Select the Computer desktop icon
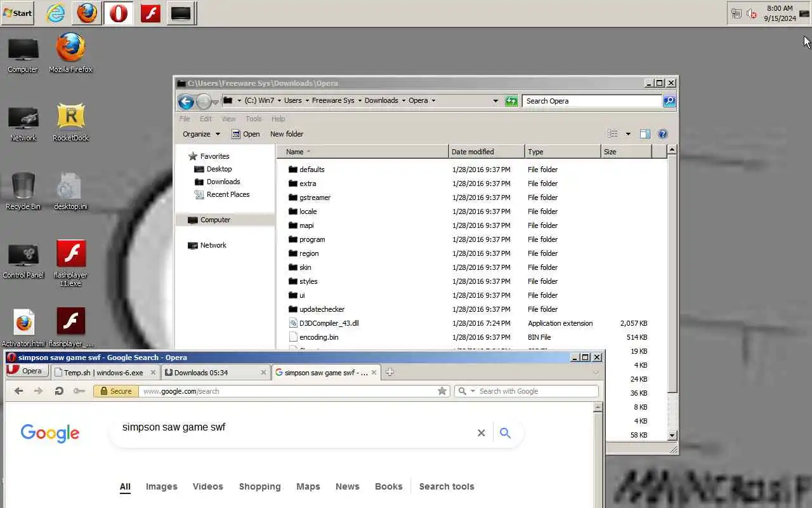 pyautogui.click(x=23, y=55)
